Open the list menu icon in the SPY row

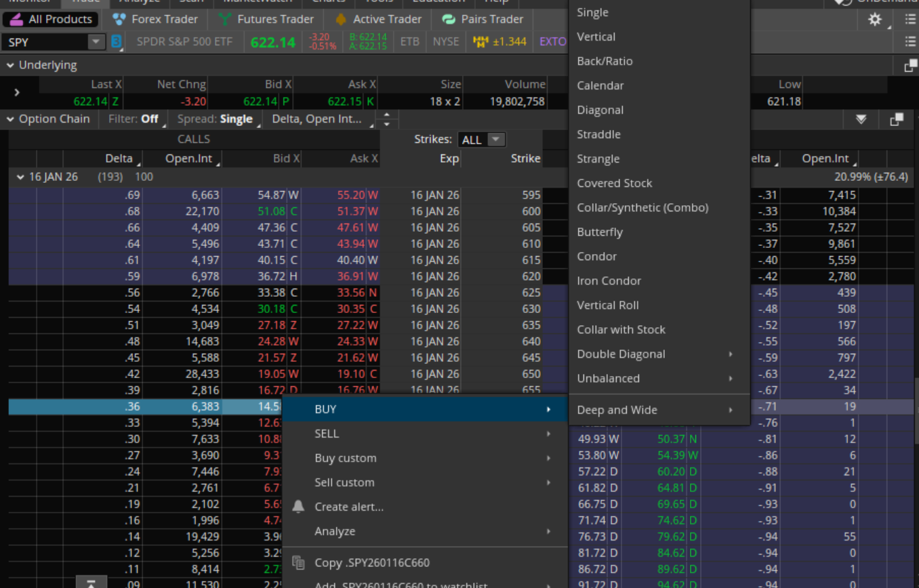(x=910, y=42)
